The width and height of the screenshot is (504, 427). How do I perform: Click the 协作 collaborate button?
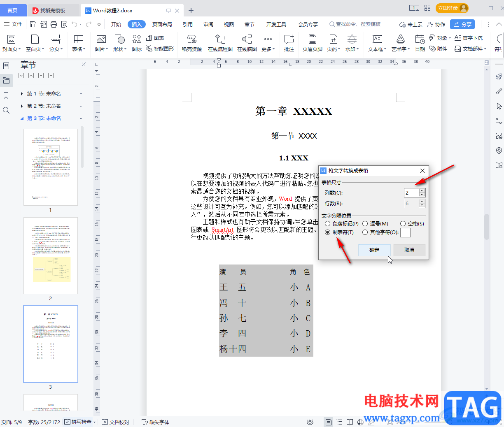[436, 24]
